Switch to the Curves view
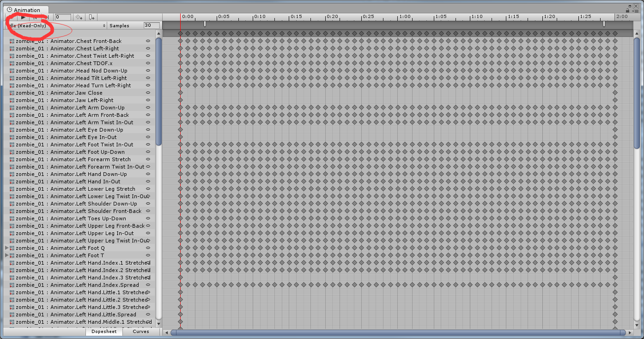 click(x=141, y=331)
